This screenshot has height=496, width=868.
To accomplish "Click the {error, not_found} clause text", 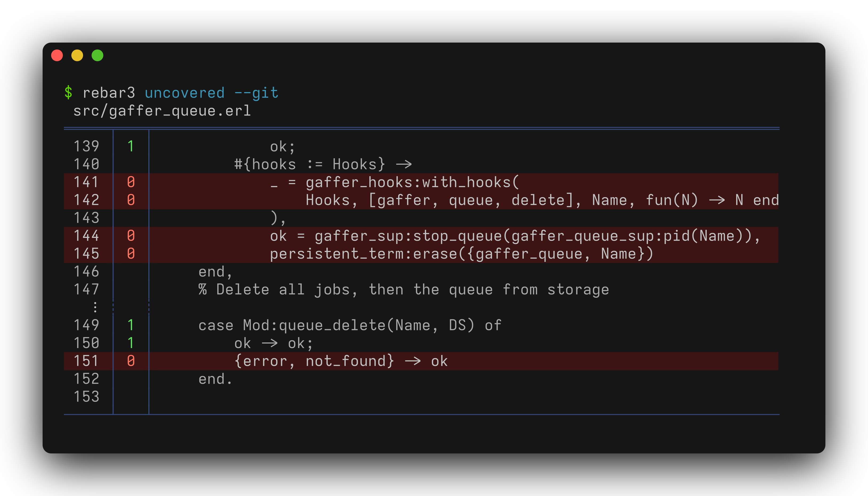I will coord(314,361).
